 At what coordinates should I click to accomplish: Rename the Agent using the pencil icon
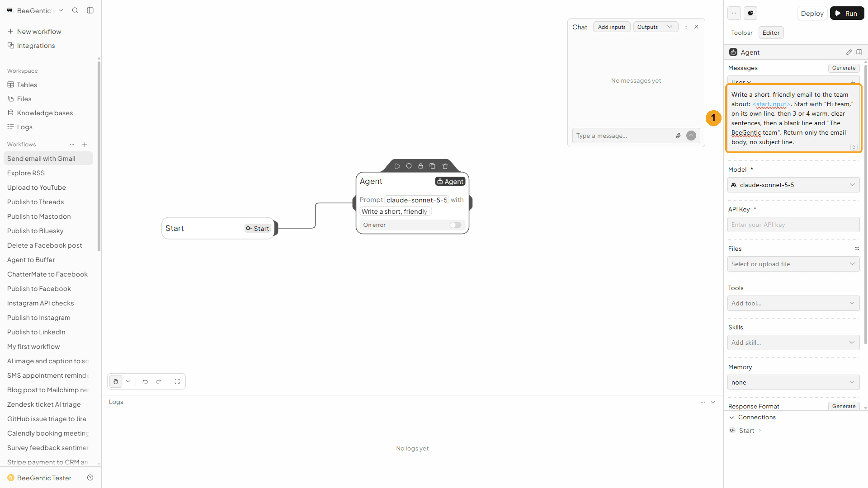849,52
